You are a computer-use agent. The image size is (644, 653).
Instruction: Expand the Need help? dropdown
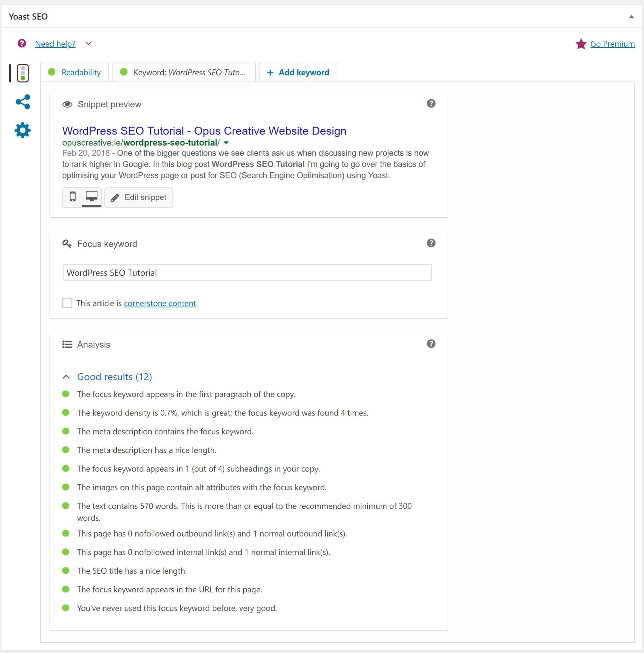point(88,44)
